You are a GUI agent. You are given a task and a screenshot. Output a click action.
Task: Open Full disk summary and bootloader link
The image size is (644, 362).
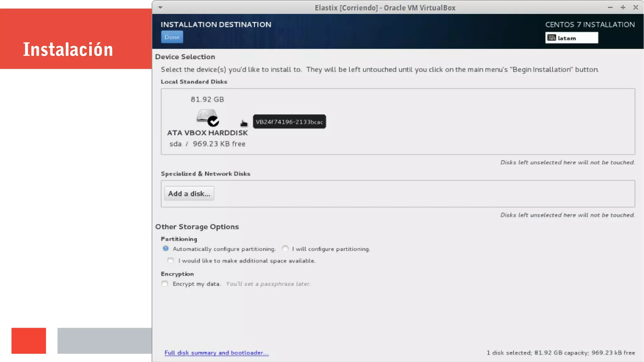(x=216, y=353)
